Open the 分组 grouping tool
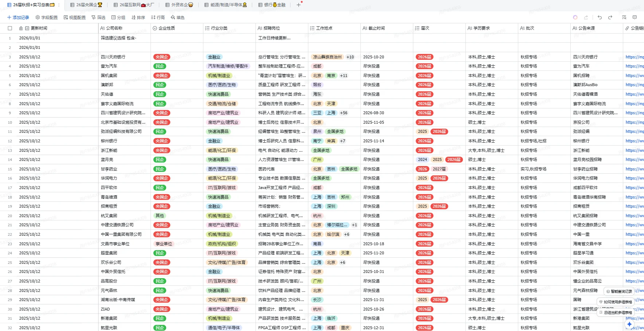The width and height of the screenshot is (644, 331). 118,18
